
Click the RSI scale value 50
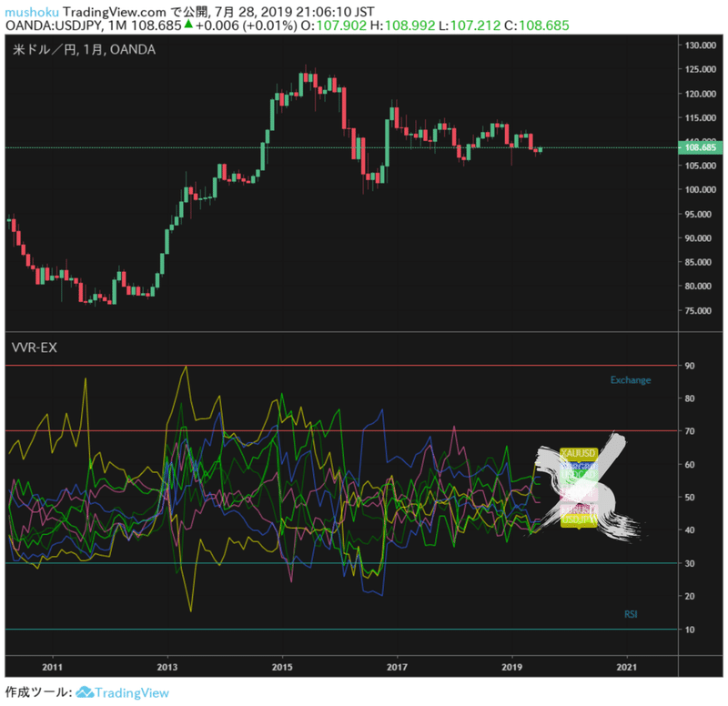[690, 497]
